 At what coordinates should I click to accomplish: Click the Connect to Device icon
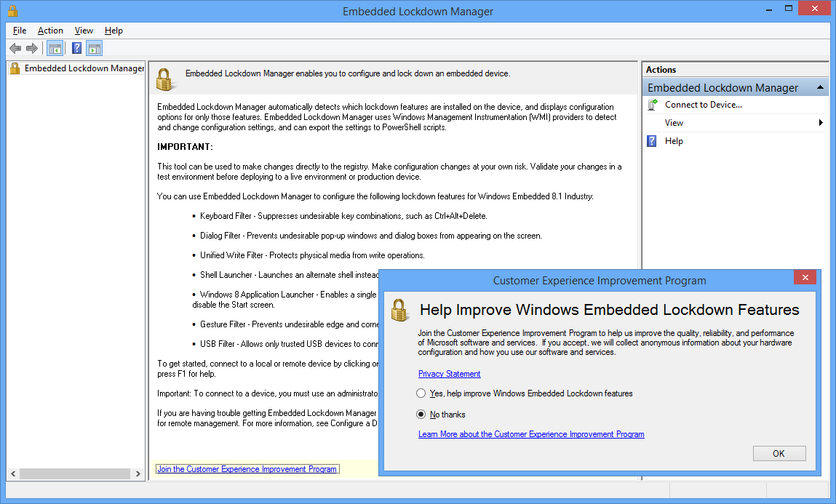(x=653, y=105)
